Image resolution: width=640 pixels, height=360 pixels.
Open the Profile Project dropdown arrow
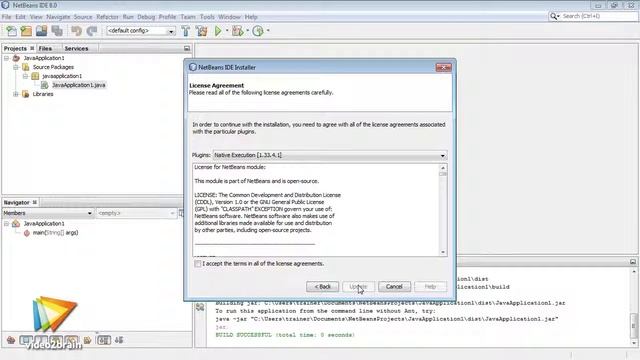(268, 31)
